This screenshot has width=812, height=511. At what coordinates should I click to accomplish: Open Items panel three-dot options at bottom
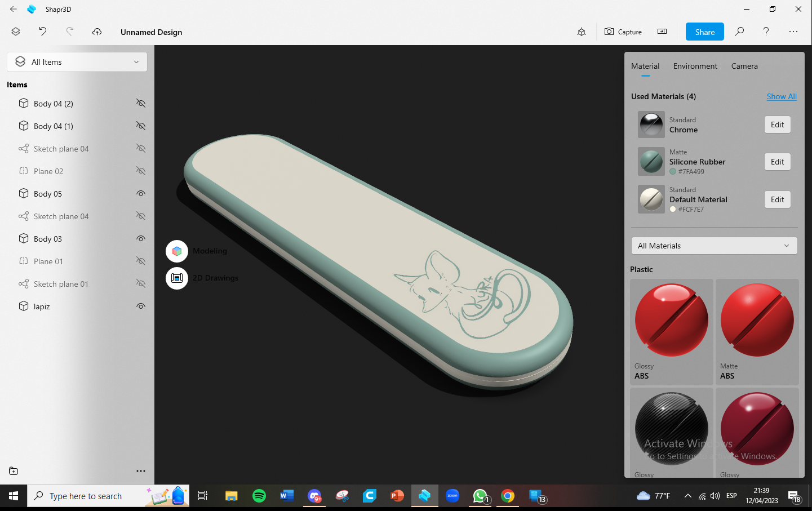(141, 471)
